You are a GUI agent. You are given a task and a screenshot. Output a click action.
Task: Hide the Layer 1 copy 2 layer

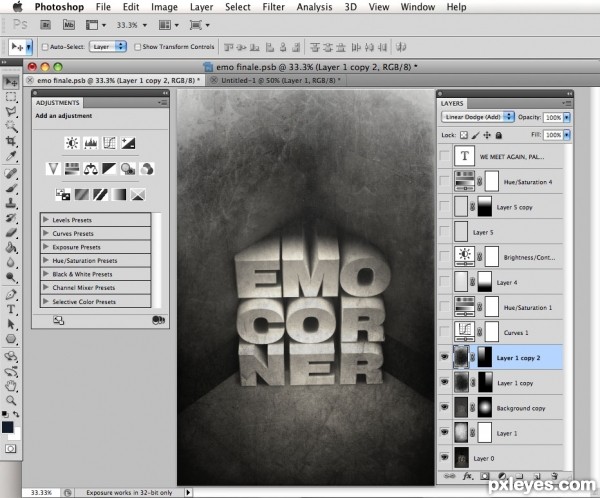click(444, 357)
